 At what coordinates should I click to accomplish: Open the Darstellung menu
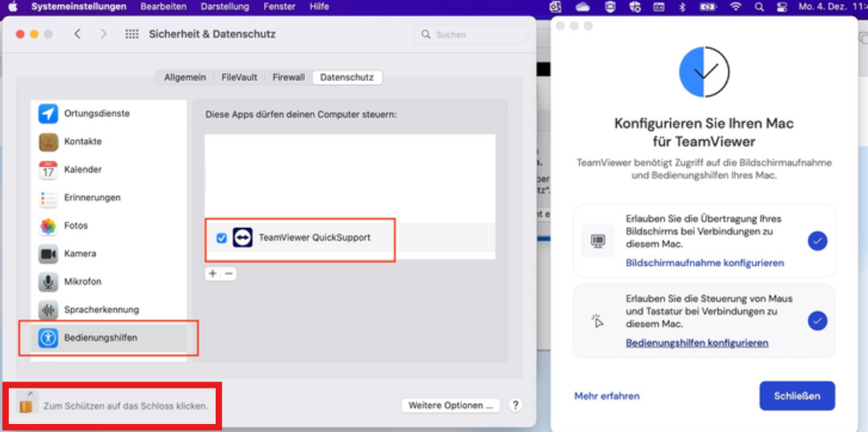tap(225, 6)
